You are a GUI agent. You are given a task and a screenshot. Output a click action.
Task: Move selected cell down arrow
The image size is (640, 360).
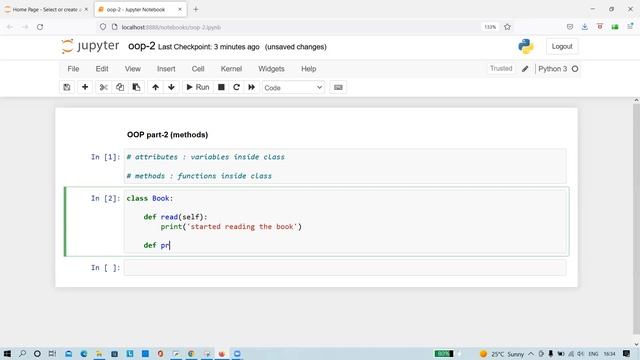click(x=171, y=87)
